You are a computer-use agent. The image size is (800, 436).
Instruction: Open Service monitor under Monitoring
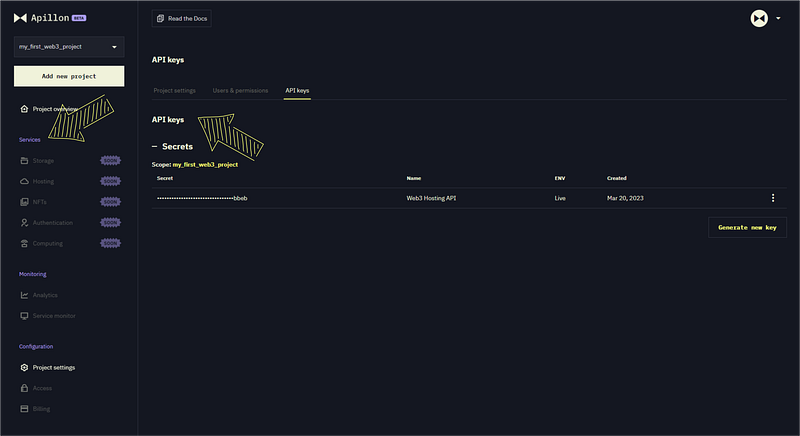(x=54, y=316)
